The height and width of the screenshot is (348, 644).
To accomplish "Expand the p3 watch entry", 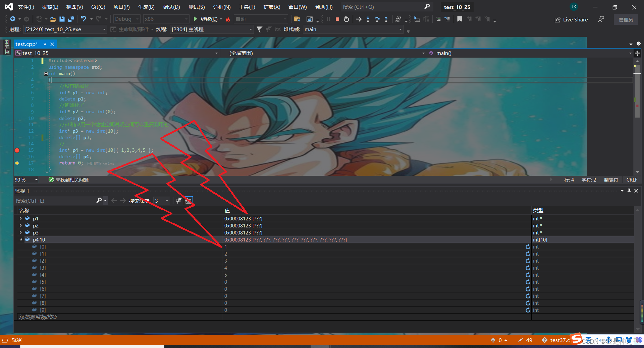I will tap(21, 232).
